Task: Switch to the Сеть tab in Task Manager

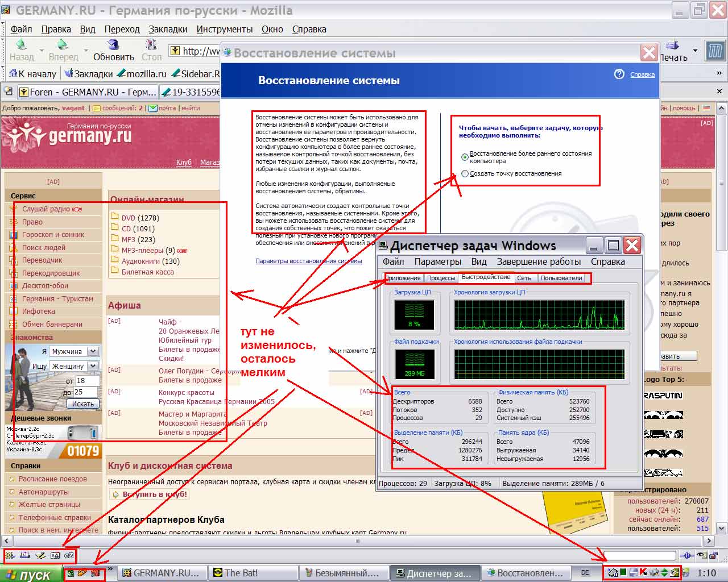Action: [524, 278]
